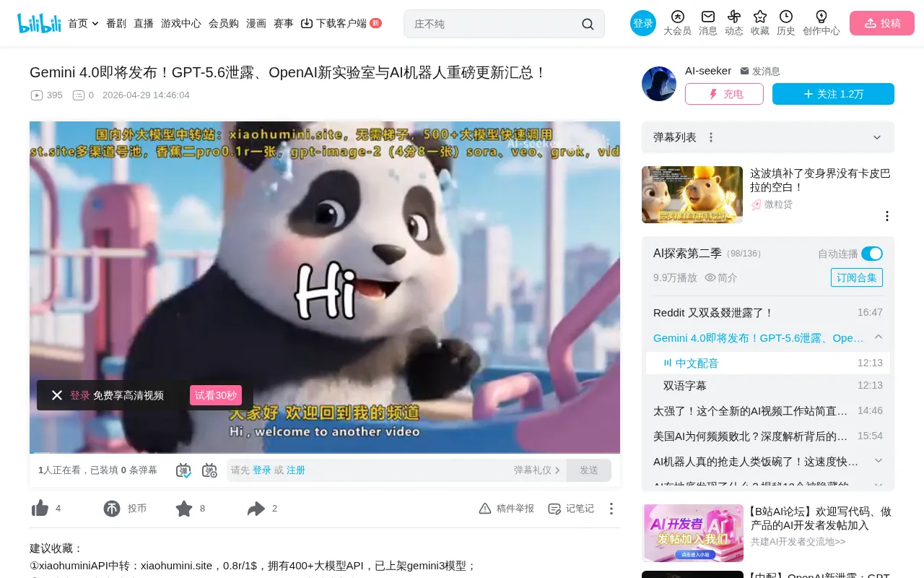Collapse the Gemini 4.0 playlist item
924x578 pixels.
pyautogui.click(x=879, y=337)
